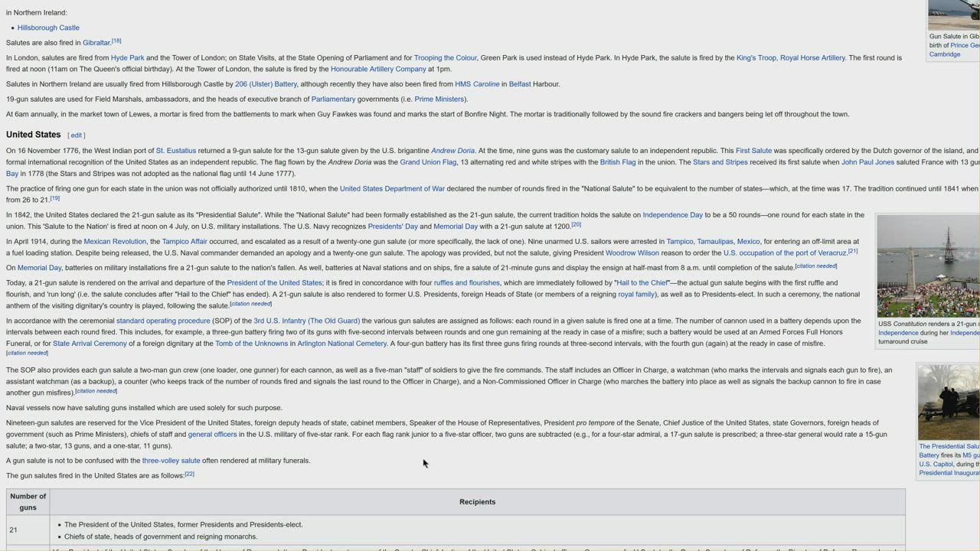Click the Woodrow Wilson link
980x551 pixels.
point(632,253)
